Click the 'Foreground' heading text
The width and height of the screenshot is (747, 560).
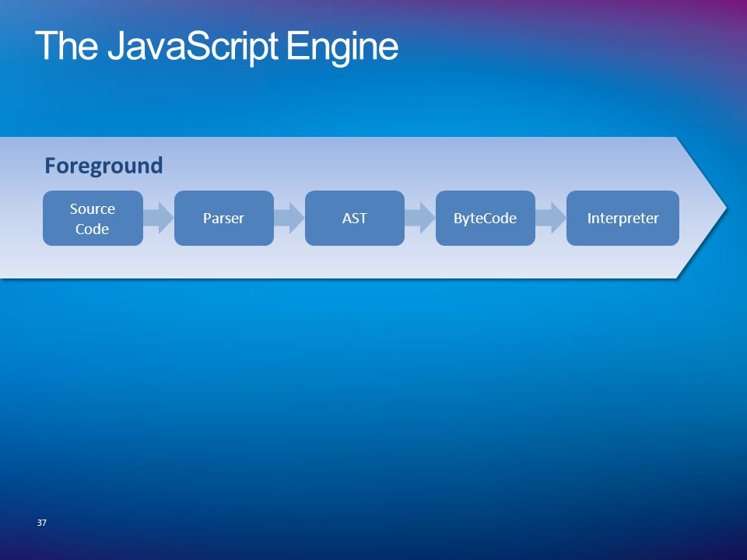103,166
